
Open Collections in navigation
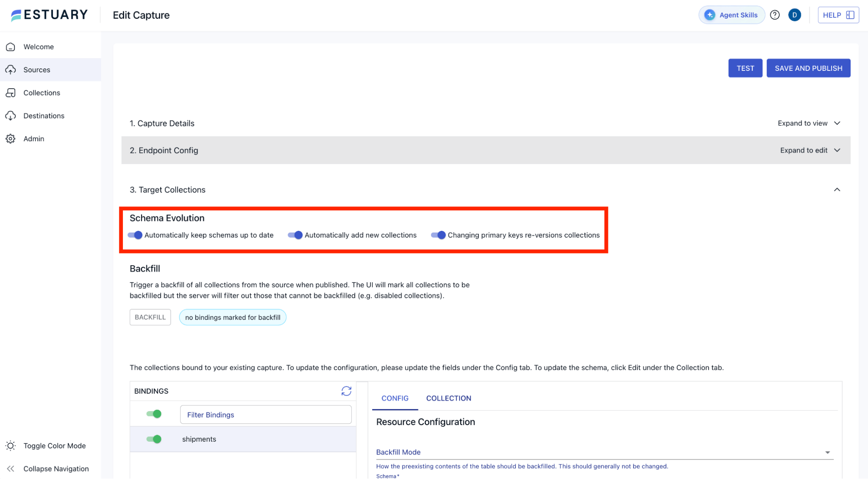50,93
